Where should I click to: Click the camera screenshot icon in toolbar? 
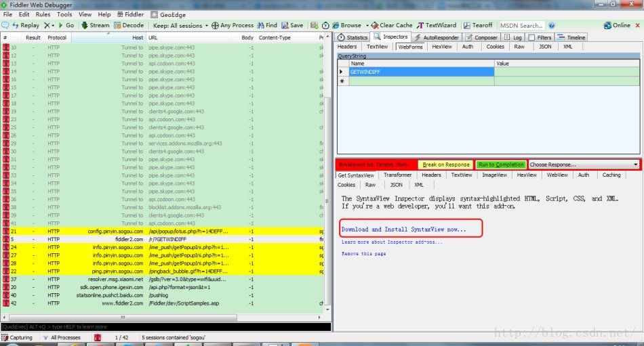[x=314, y=26]
